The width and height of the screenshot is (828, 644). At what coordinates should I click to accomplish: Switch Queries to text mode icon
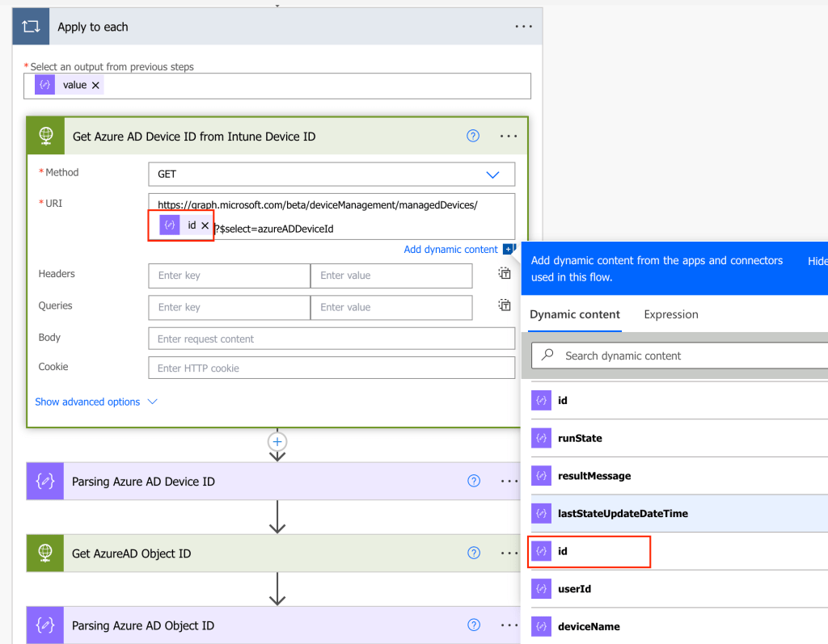[x=504, y=305]
